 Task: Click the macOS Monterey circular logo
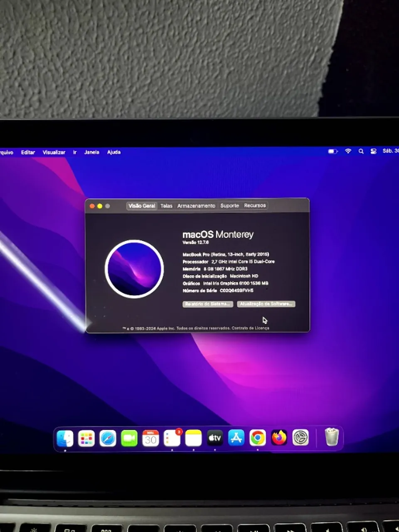click(x=134, y=269)
